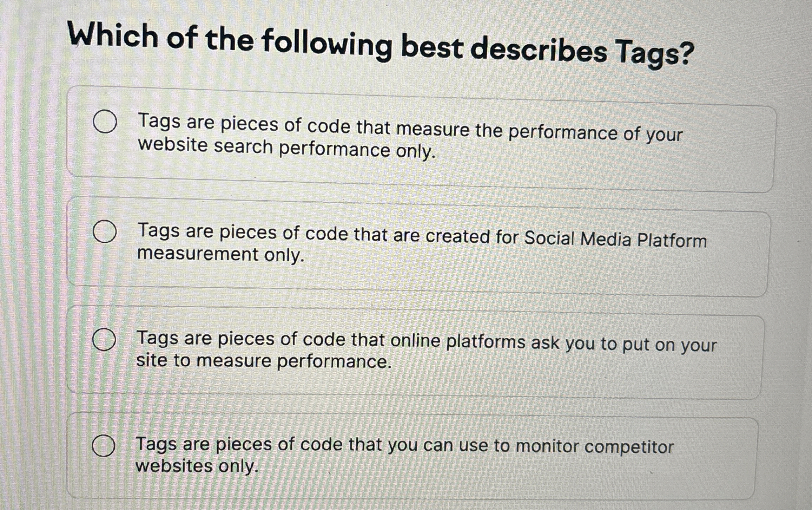812x510 pixels.
Task: Click the word 'Tags' starting the first option
Action: pyautogui.click(x=159, y=122)
